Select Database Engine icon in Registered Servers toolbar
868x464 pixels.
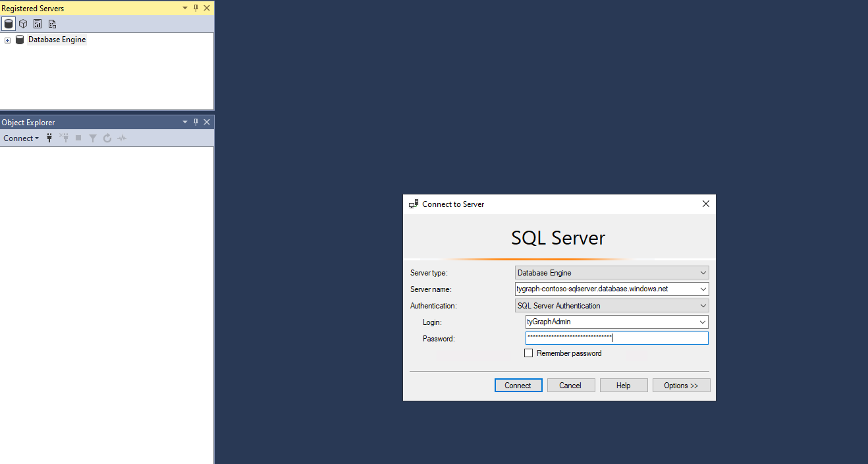click(x=9, y=24)
